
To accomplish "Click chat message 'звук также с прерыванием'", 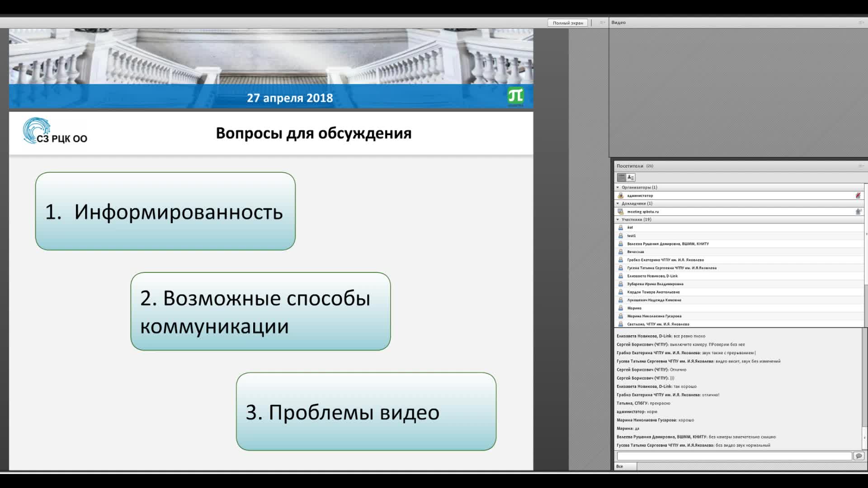I will [729, 353].
